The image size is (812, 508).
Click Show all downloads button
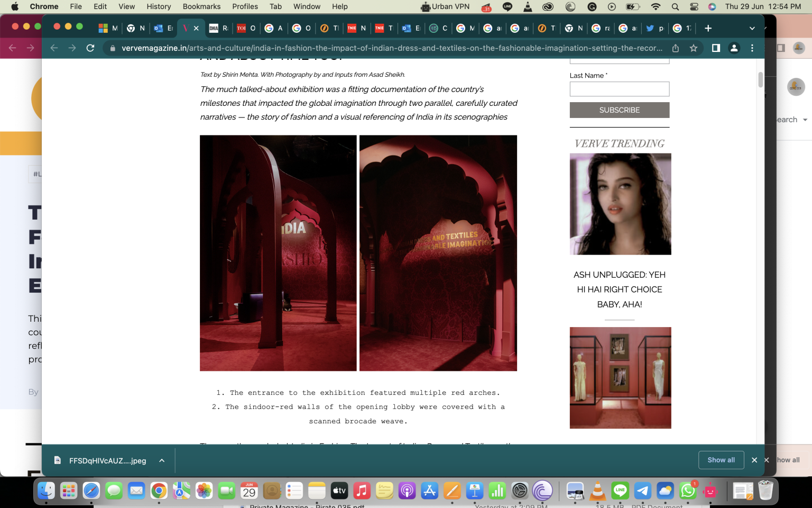pos(721,460)
